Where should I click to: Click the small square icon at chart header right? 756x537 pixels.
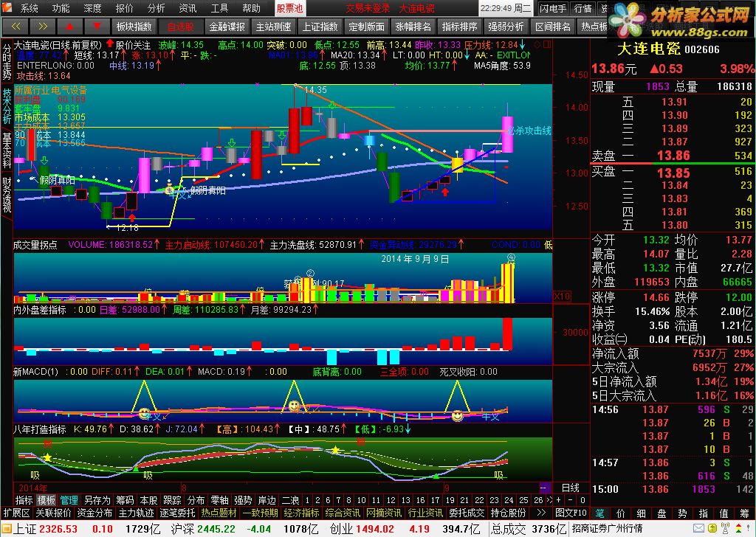tap(547, 44)
